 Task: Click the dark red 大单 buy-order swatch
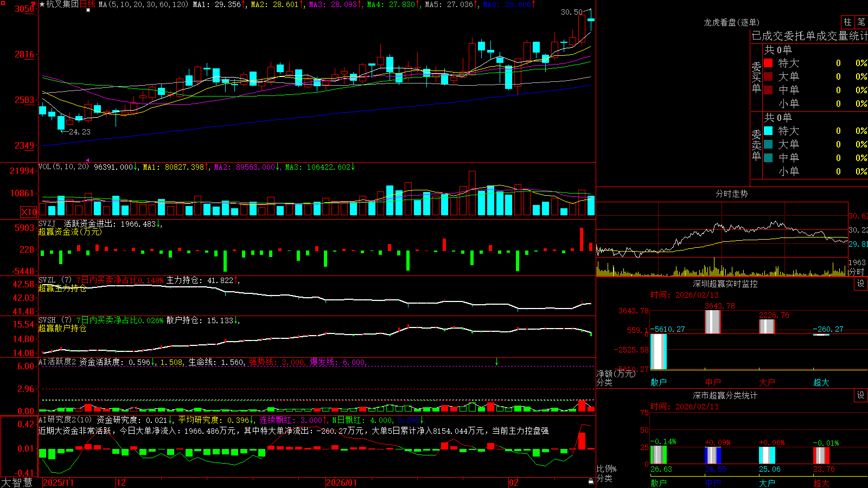pyautogui.click(x=768, y=76)
